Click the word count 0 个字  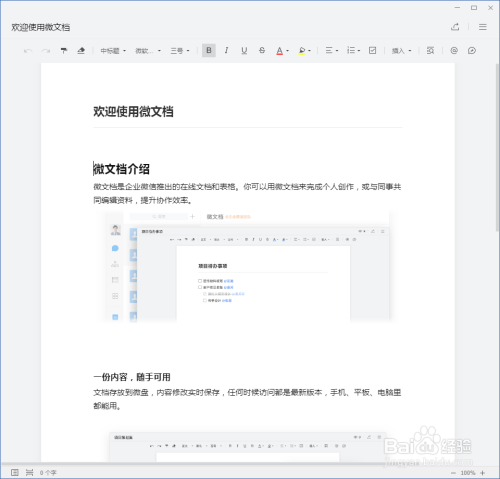click(48, 473)
